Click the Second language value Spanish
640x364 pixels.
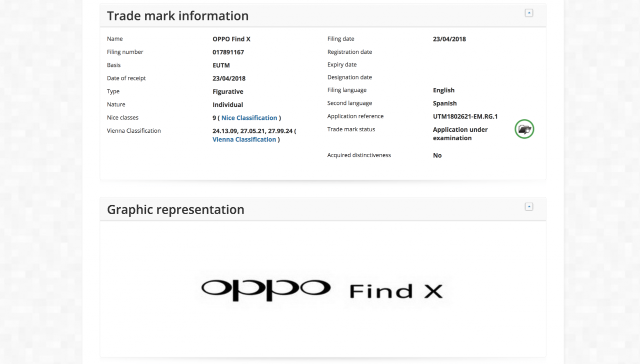click(x=445, y=103)
